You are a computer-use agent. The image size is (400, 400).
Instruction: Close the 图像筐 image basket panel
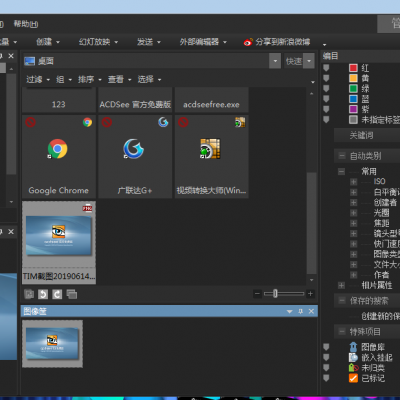(x=311, y=311)
